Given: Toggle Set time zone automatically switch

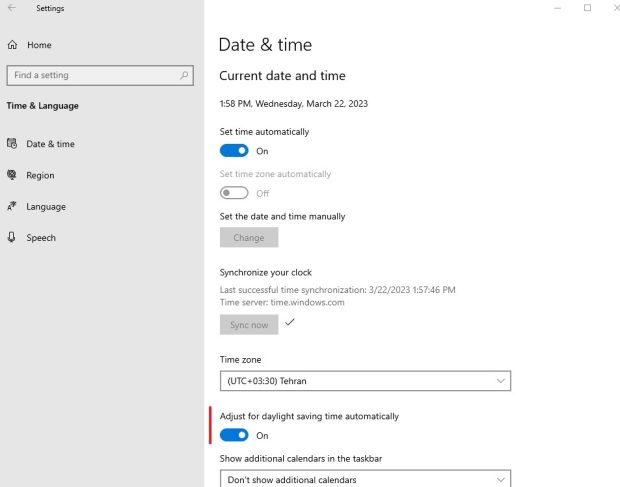Looking at the screenshot, I should tap(234, 193).
